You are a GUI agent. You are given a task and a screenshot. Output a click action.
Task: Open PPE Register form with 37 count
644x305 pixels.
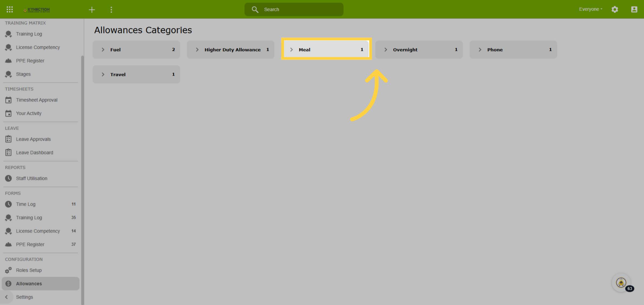40,244
